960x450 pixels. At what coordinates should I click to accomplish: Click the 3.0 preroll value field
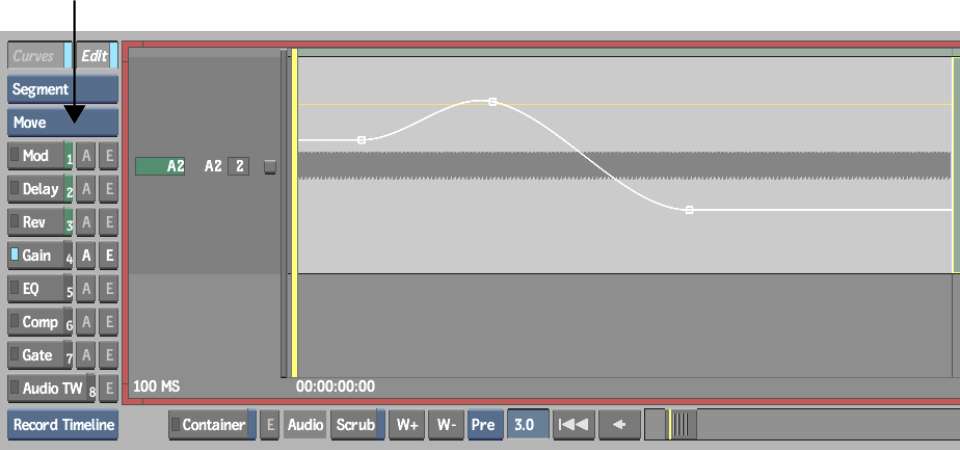coord(527,424)
